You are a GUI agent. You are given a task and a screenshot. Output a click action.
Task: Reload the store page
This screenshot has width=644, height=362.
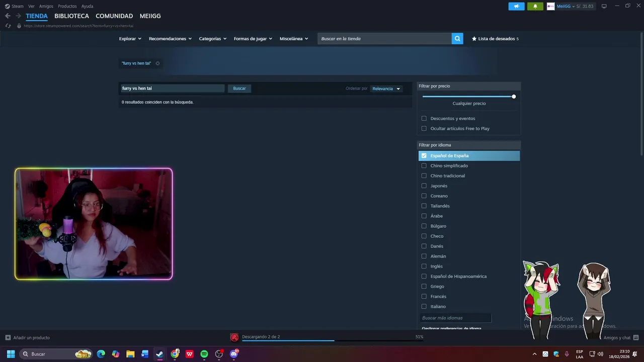tap(8, 26)
